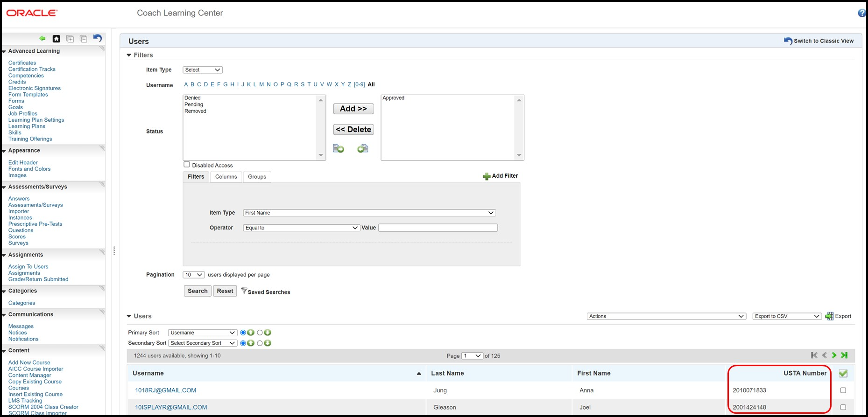Switch to the Groups tab
Viewport: 868px width, 417px height.
(x=257, y=177)
